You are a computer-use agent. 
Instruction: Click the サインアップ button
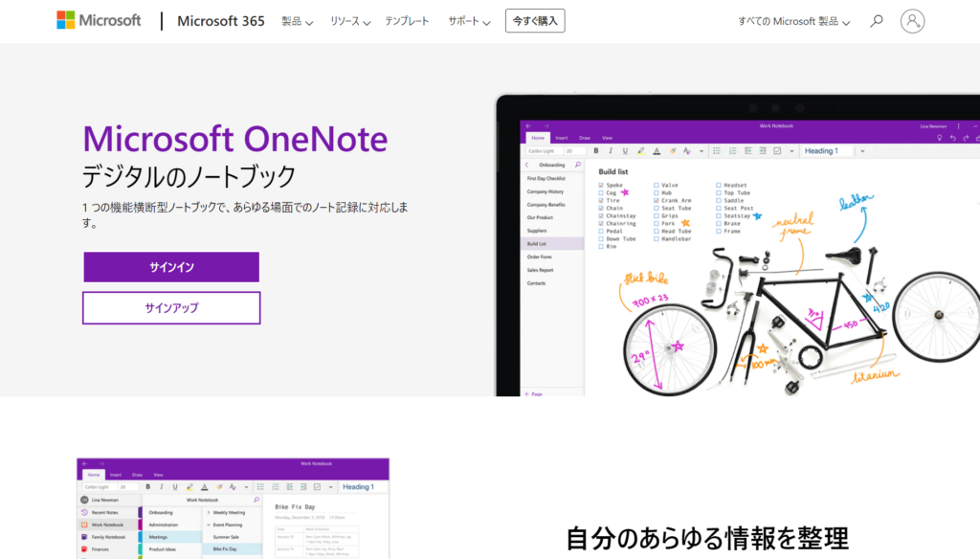171,307
